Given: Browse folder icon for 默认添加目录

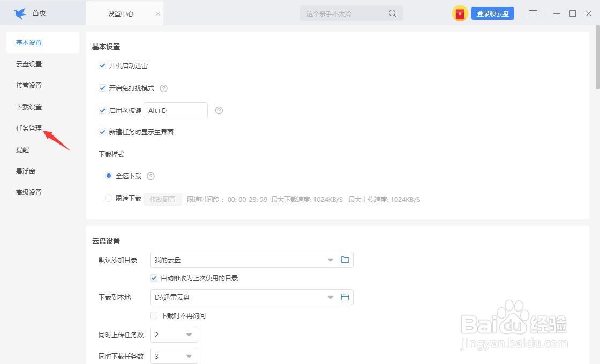Looking at the screenshot, I should pos(345,260).
